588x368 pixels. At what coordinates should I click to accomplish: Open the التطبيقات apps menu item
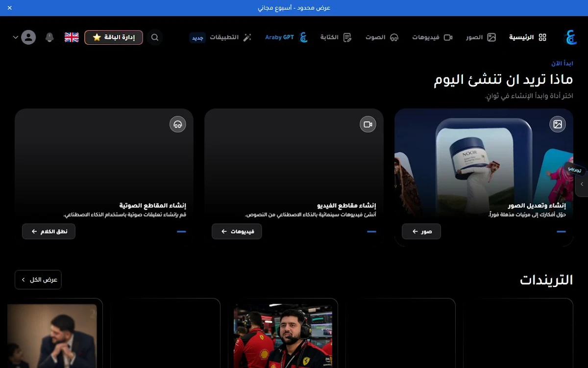pyautogui.click(x=231, y=37)
